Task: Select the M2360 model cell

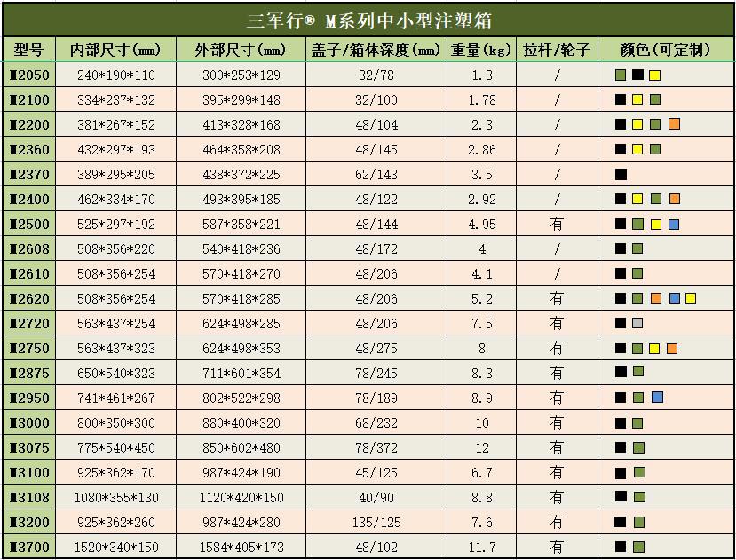Action: [x=29, y=150]
